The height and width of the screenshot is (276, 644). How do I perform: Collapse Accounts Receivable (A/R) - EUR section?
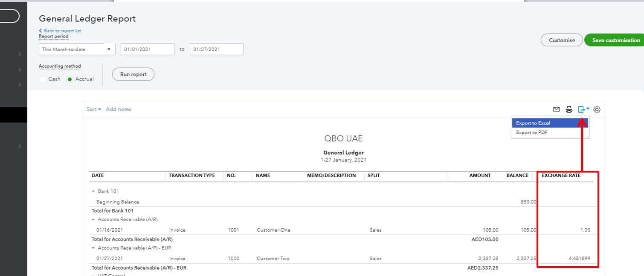(x=93, y=248)
